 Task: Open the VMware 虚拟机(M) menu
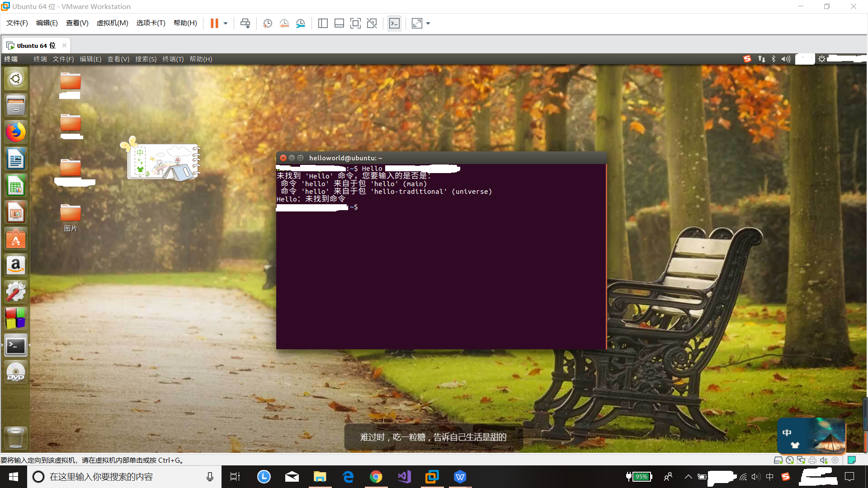coord(112,23)
